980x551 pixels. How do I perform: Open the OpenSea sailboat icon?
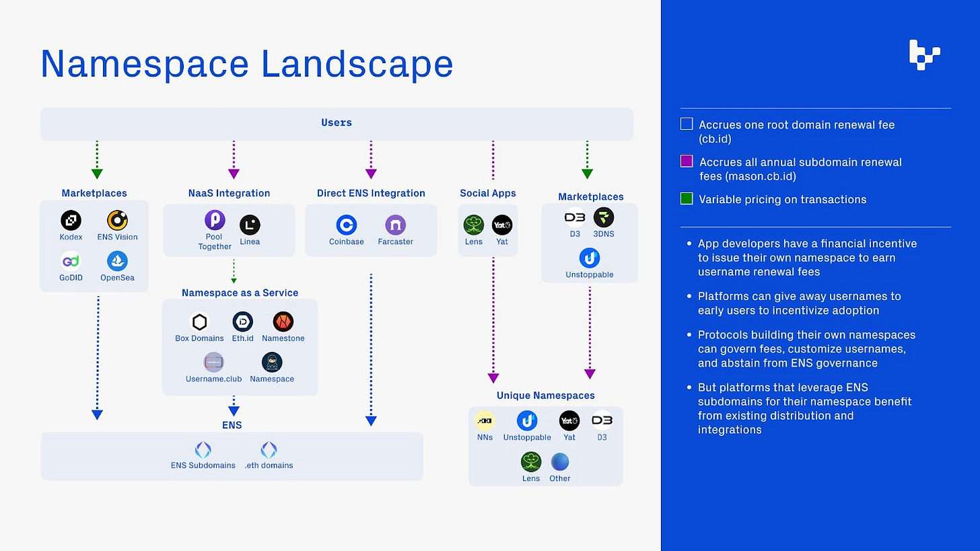[117, 261]
